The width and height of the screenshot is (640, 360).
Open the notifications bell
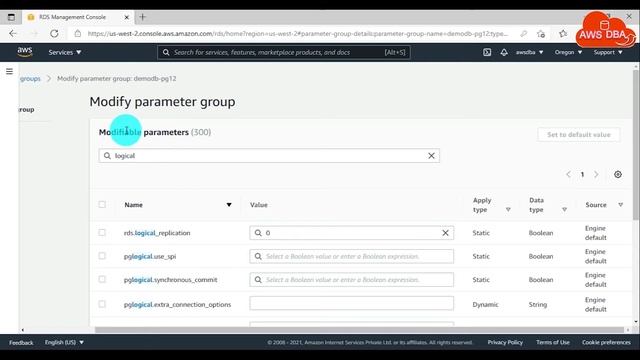(x=504, y=52)
